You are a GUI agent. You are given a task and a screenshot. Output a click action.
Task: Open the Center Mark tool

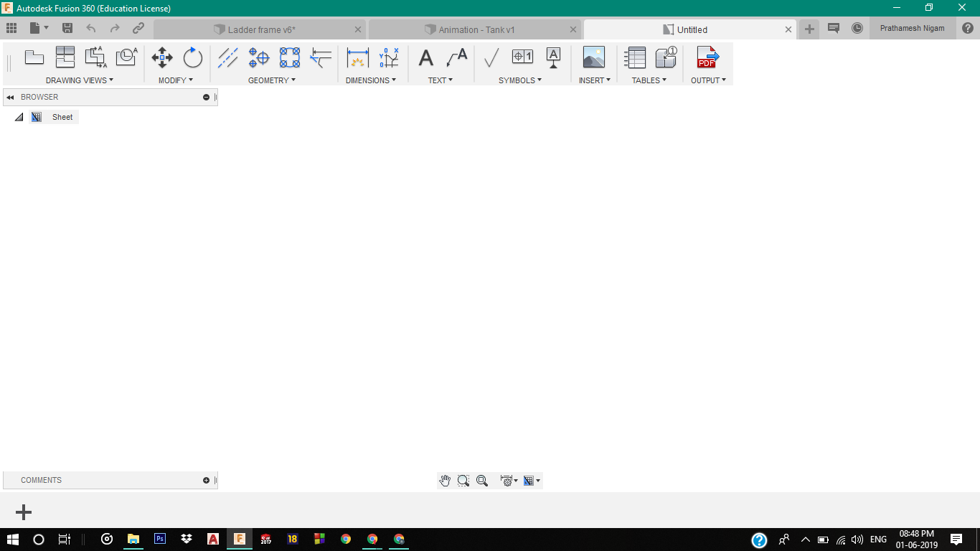259,57
